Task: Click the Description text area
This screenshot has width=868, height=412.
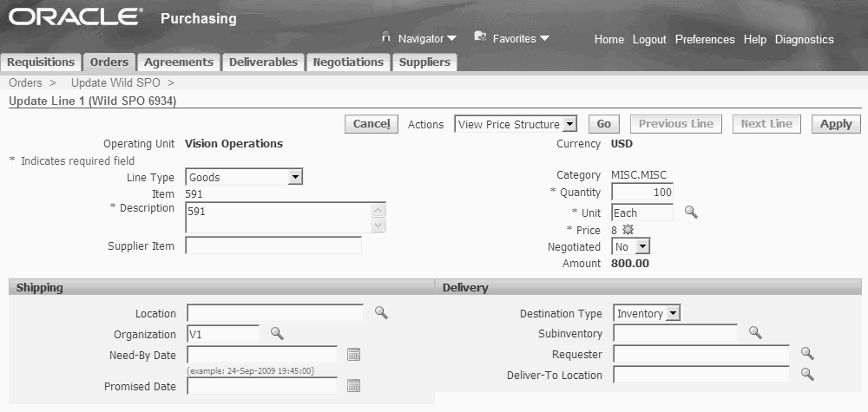Action: coord(279,218)
